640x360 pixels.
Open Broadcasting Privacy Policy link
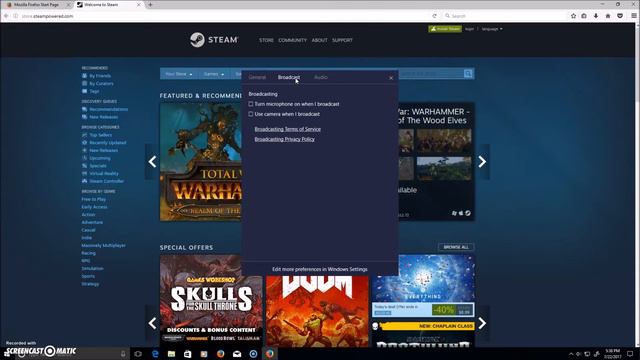[284, 139]
